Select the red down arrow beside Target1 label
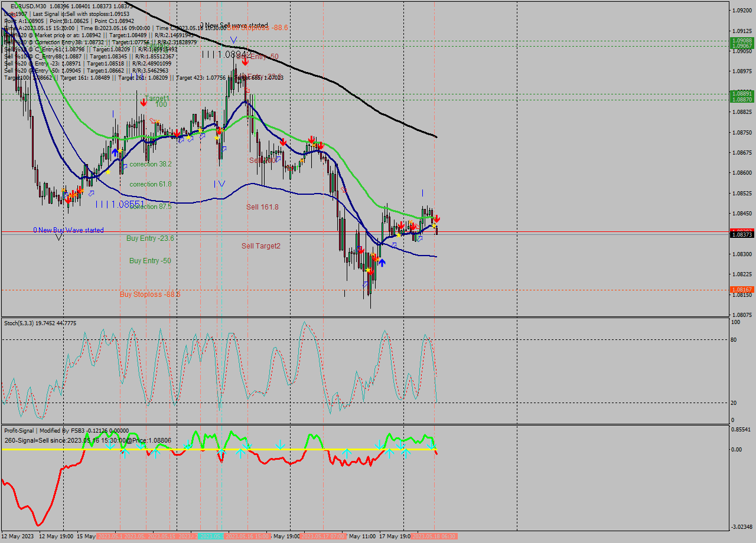 (144, 102)
